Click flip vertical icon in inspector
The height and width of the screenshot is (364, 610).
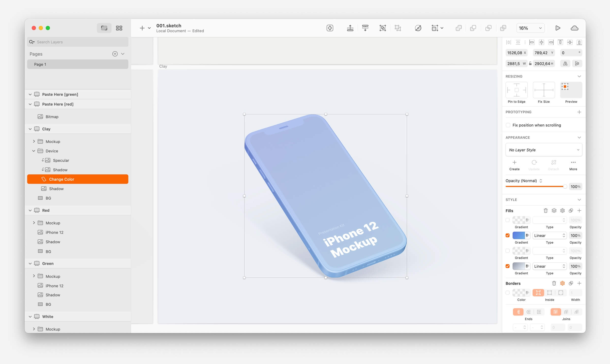(577, 63)
